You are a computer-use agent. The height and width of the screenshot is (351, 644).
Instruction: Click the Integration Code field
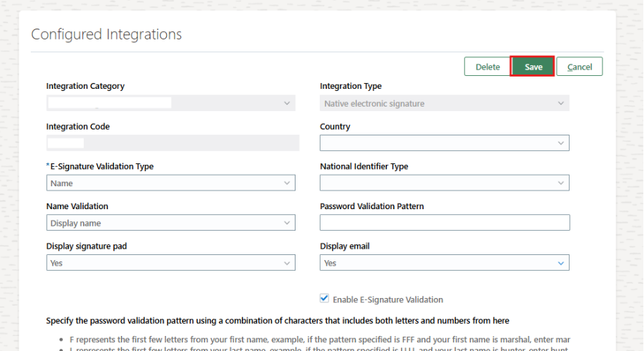click(x=173, y=143)
